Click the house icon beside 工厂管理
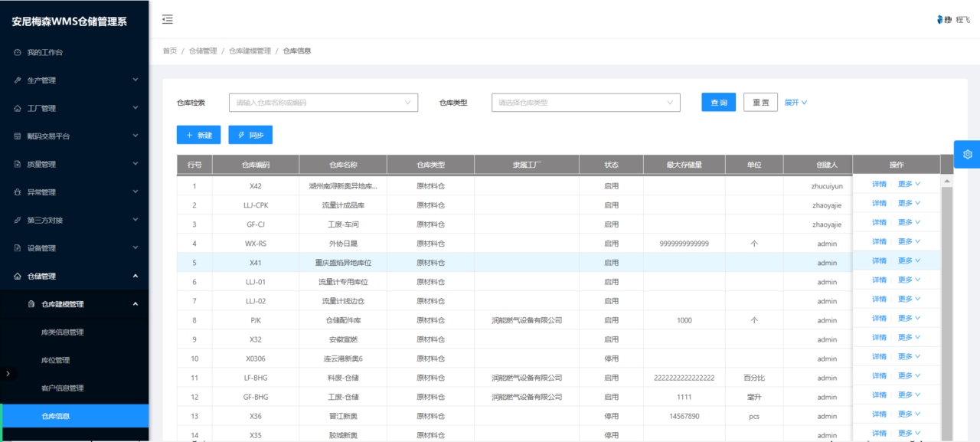 (x=18, y=108)
